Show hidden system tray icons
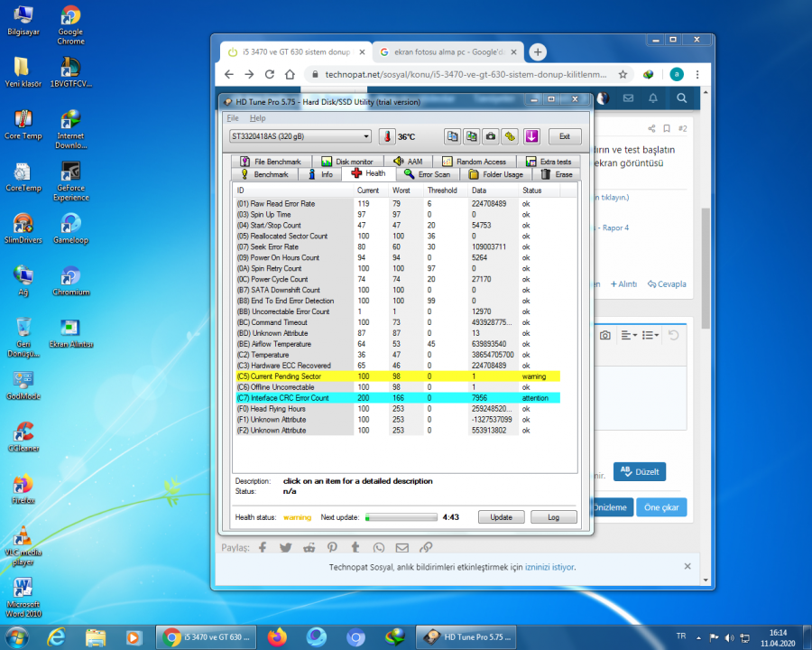 pyautogui.click(x=698, y=637)
